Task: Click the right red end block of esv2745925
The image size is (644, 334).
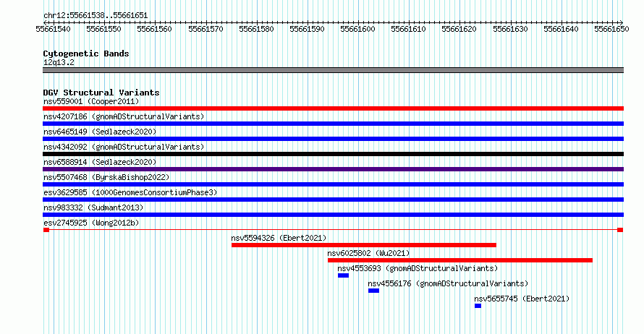Action: coord(620,230)
